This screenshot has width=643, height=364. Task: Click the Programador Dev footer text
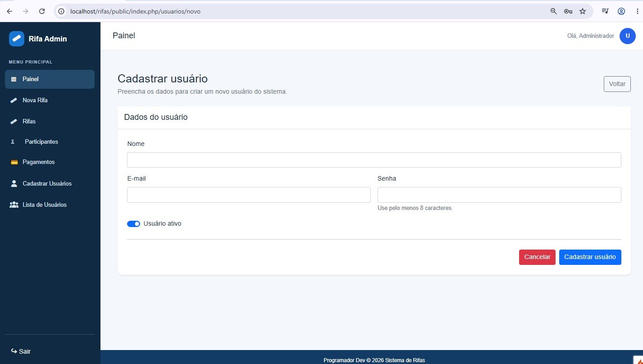374,360
